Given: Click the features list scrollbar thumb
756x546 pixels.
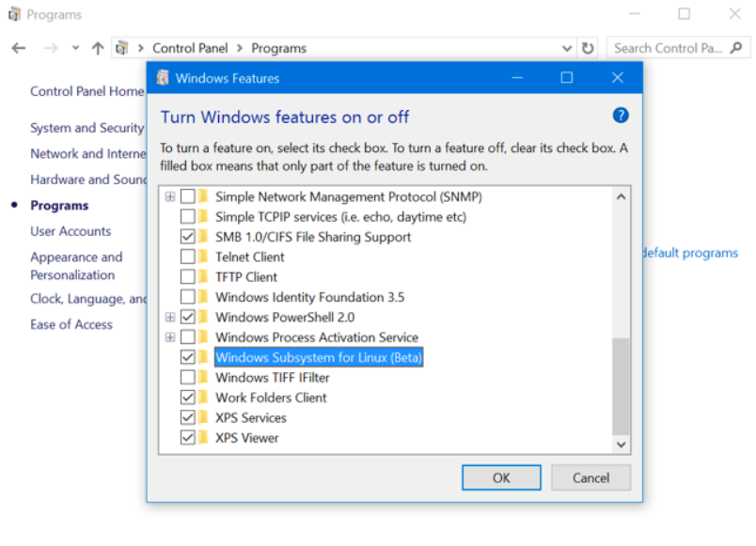Looking at the screenshot, I should 621,386.
